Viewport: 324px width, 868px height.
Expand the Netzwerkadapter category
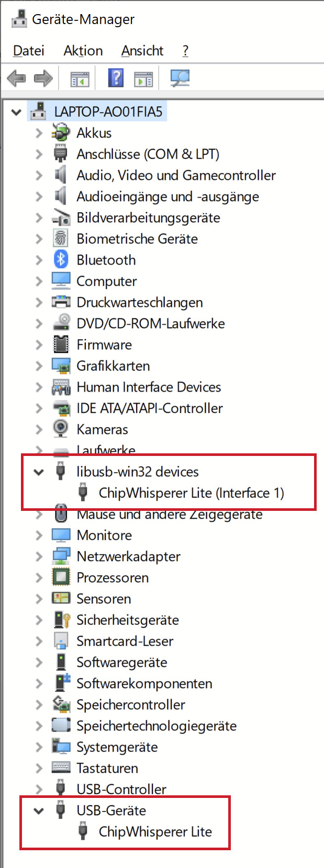39,556
